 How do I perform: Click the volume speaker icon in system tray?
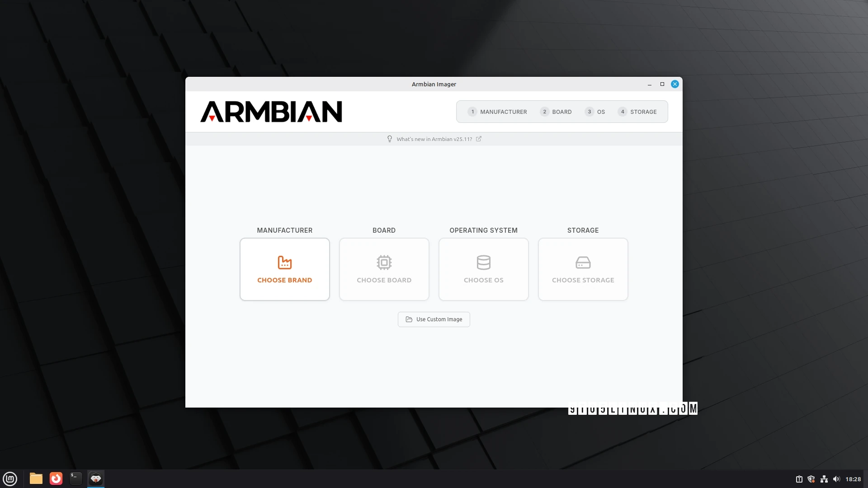point(836,479)
